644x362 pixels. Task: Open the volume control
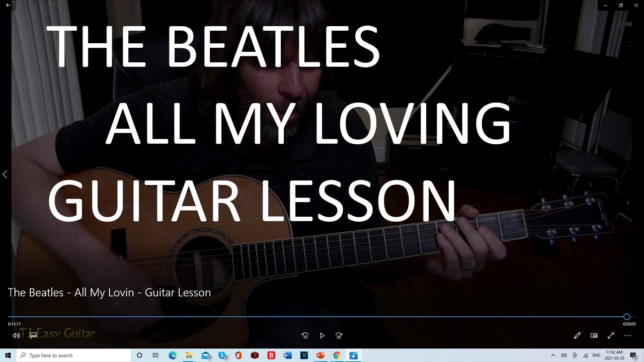coord(16,335)
